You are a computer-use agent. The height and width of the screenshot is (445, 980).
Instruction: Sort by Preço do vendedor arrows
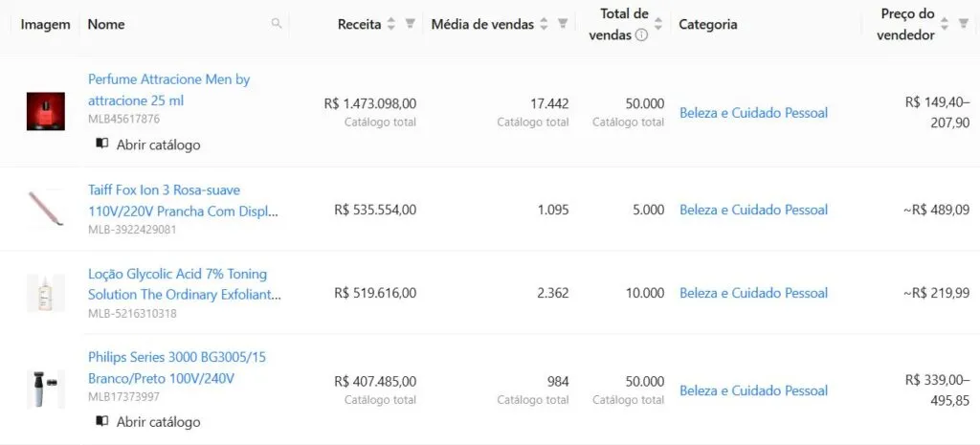tap(945, 24)
